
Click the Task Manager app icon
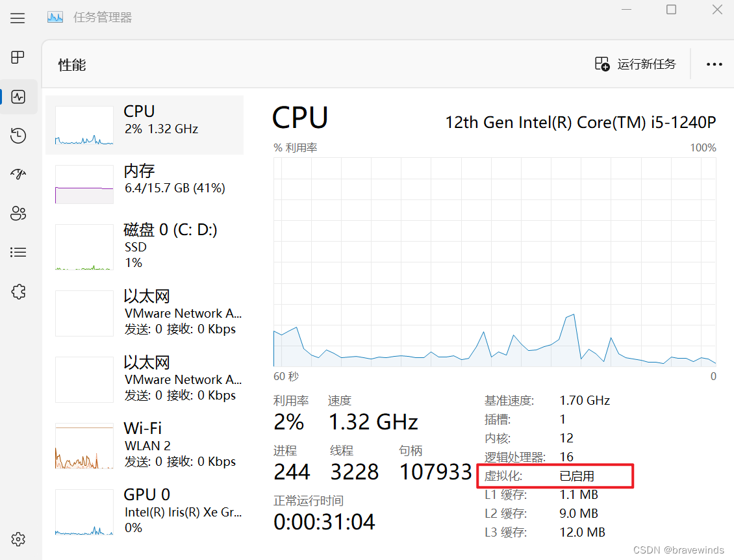(55, 18)
